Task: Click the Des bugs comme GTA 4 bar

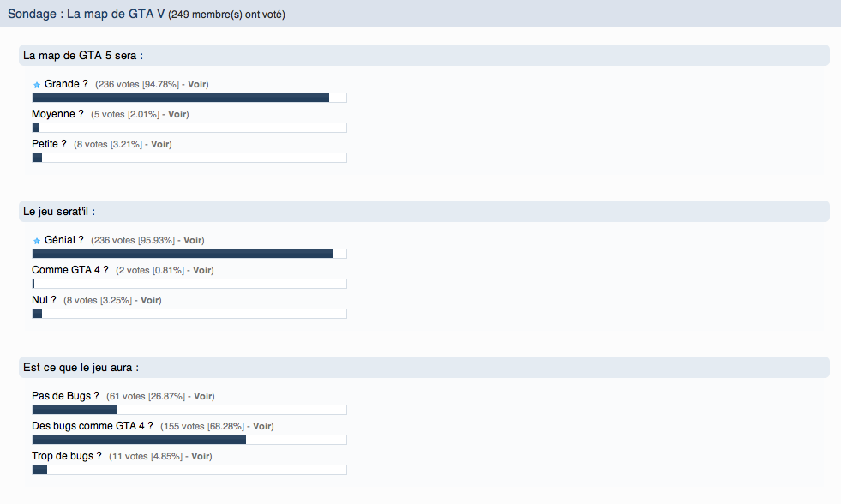Action: [189, 440]
